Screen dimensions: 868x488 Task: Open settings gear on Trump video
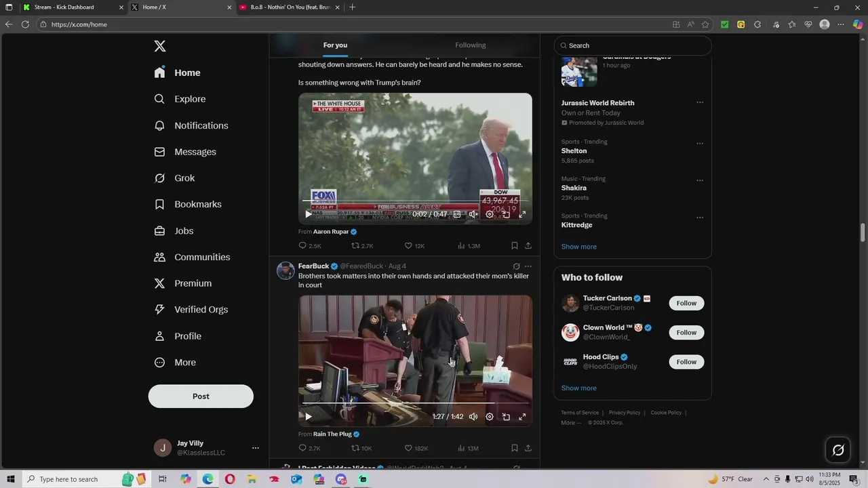(490, 214)
